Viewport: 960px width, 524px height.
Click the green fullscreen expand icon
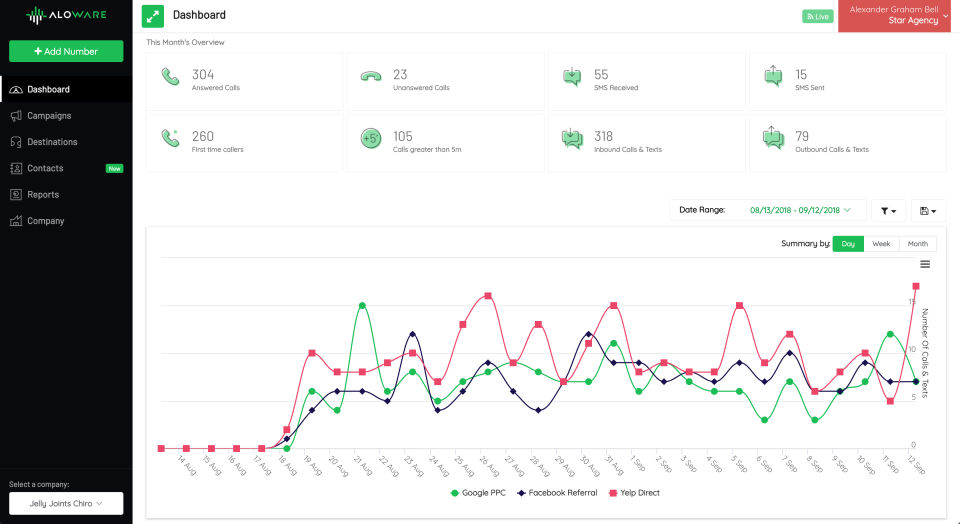click(x=153, y=16)
